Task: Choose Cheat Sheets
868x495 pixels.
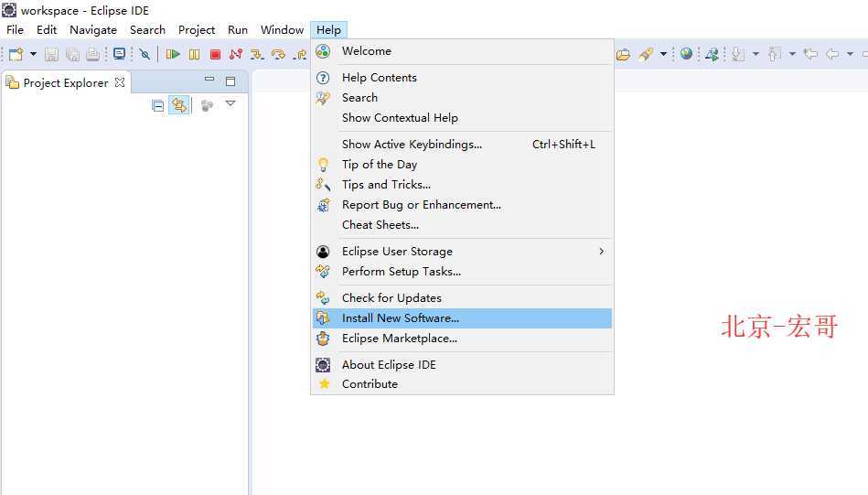Action: (x=462, y=225)
